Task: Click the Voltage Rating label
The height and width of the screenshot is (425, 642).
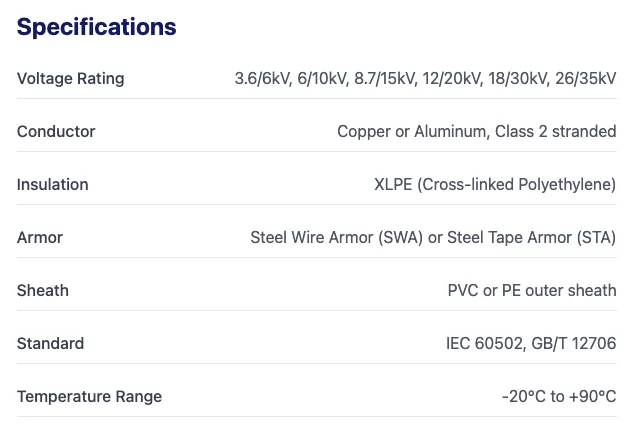Action: 70,79
